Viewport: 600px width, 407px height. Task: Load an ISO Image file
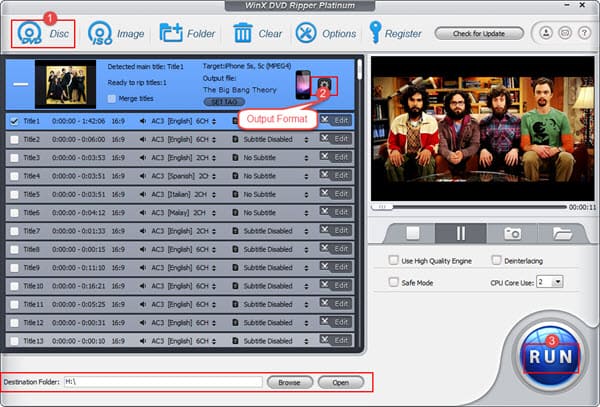coord(116,34)
